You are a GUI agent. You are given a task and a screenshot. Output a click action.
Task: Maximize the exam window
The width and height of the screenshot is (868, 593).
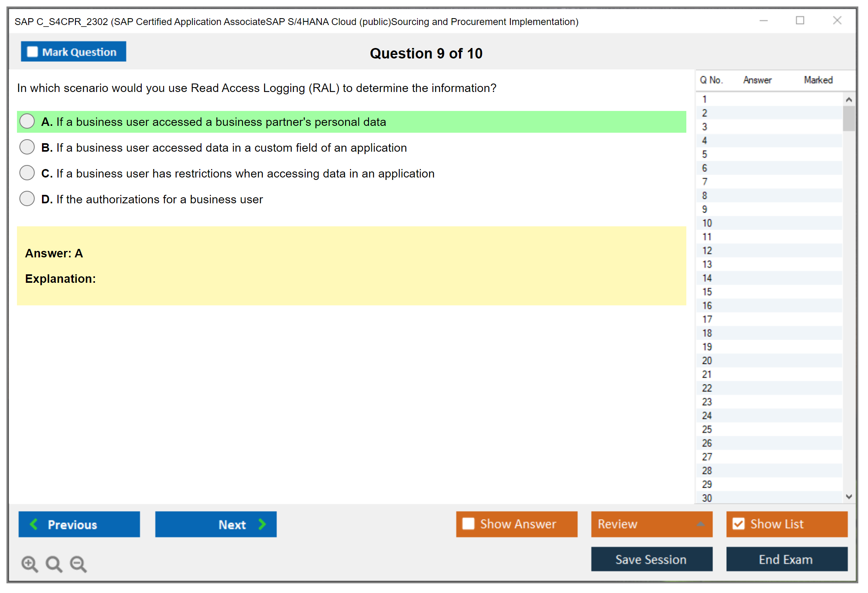click(x=800, y=21)
